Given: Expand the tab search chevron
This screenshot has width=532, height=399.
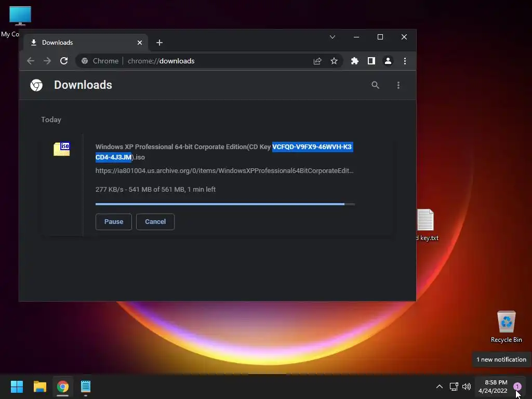Looking at the screenshot, I should point(332,37).
